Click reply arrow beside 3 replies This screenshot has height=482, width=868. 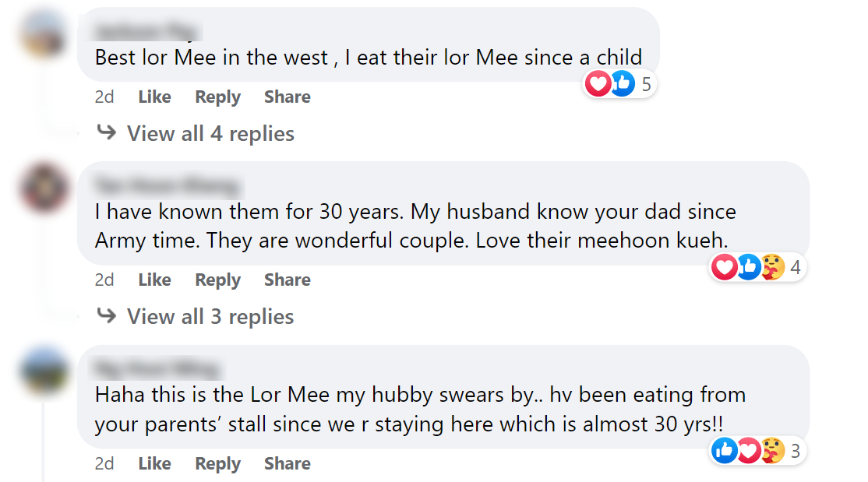pos(107,316)
